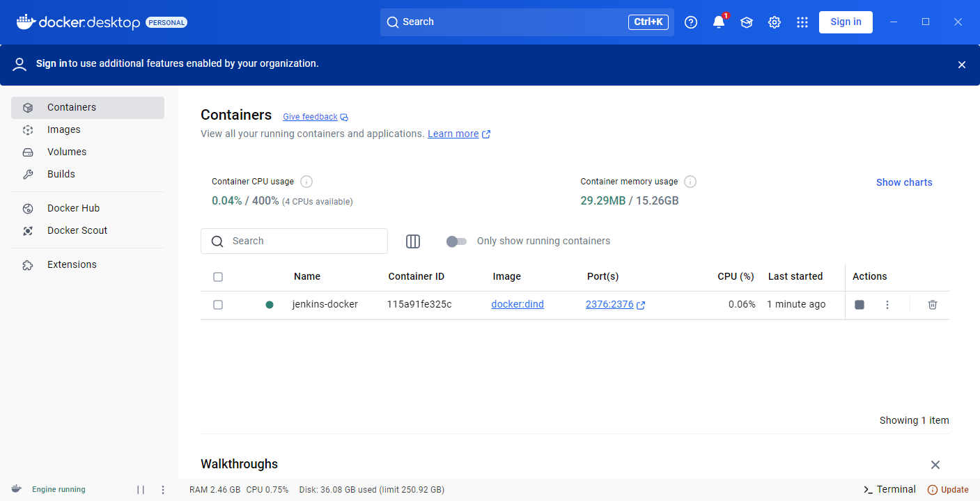Toggle Only show running containers
Image resolution: width=980 pixels, height=501 pixels.
pos(456,241)
